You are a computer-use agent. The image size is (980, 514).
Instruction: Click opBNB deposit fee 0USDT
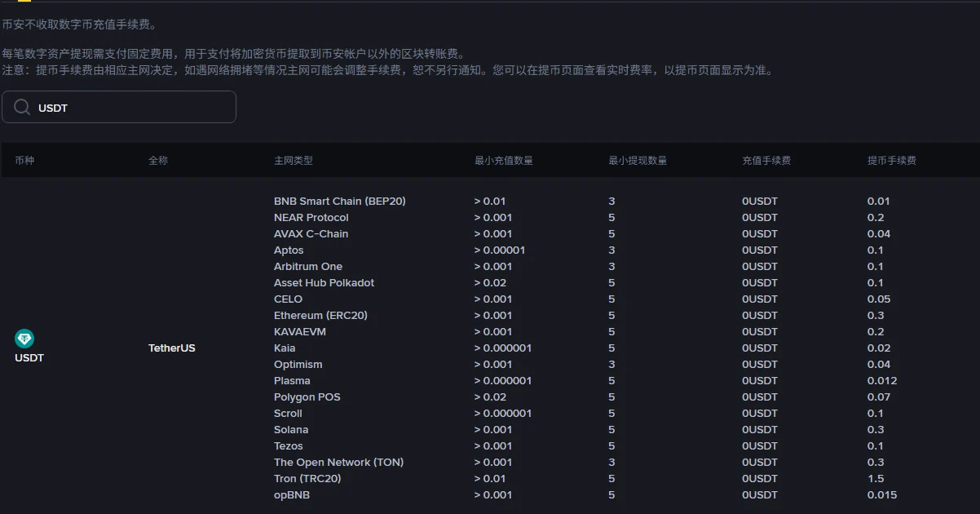point(760,495)
